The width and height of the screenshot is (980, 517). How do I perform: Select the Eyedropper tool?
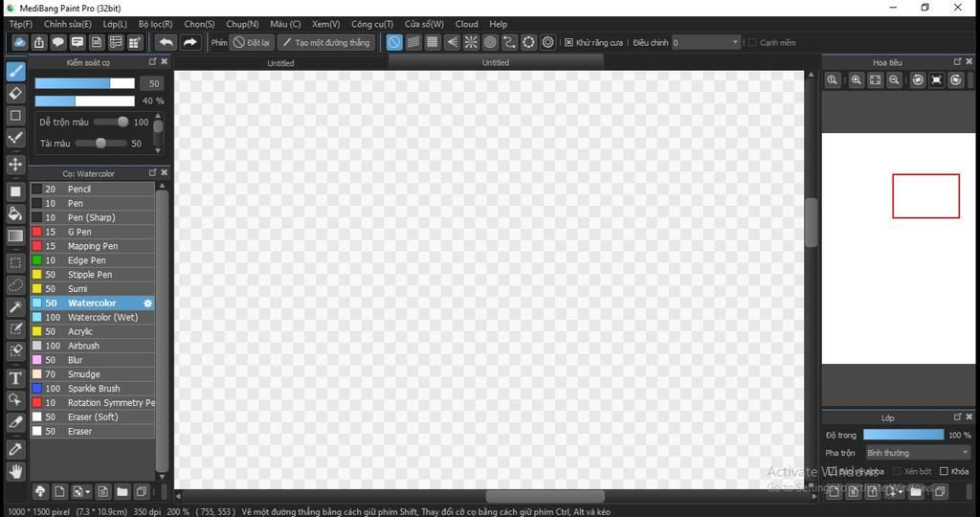click(x=15, y=449)
